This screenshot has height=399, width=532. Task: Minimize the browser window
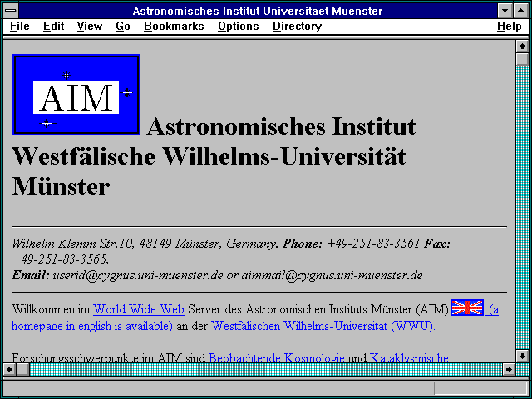[x=505, y=11]
